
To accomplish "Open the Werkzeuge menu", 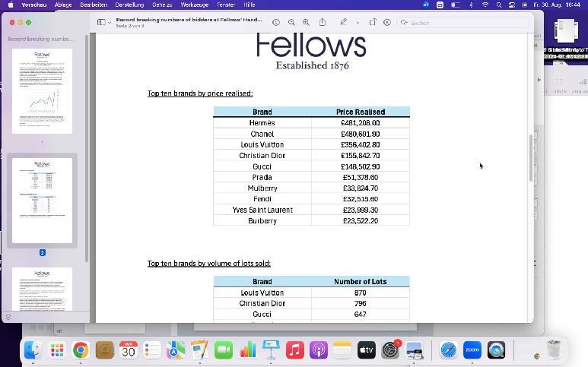I will 194,5.
